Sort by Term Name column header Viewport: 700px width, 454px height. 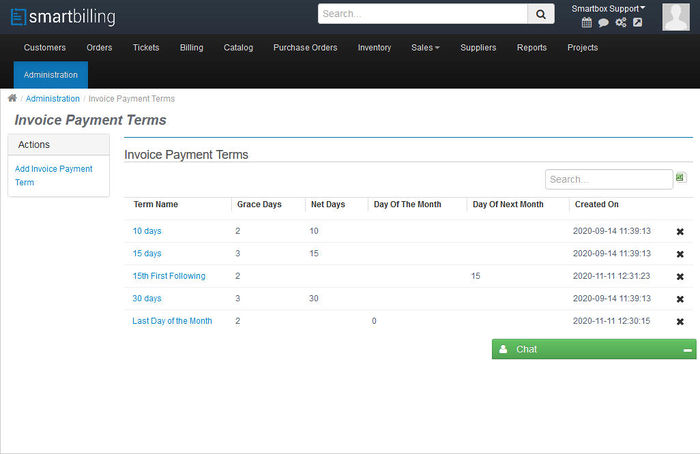pyautogui.click(x=156, y=204)
